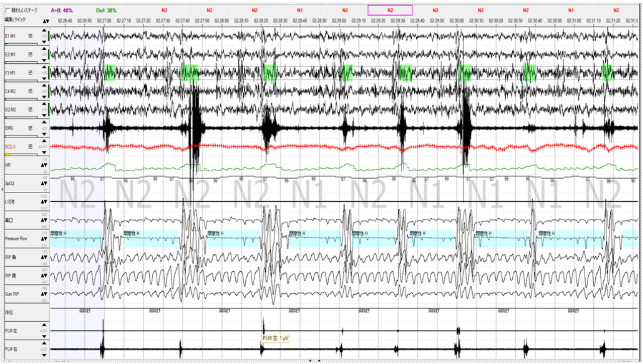The width and height of the screenshot is (643, 364).
Task: Select the N2 stage label above 02:27:30
Action: point(164,10)
